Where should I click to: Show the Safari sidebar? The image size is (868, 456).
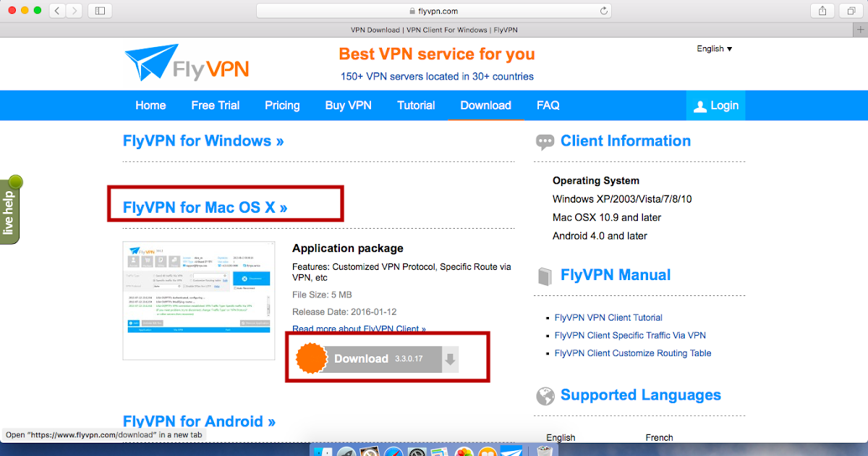pyautogui.click(x=100, y=11)
